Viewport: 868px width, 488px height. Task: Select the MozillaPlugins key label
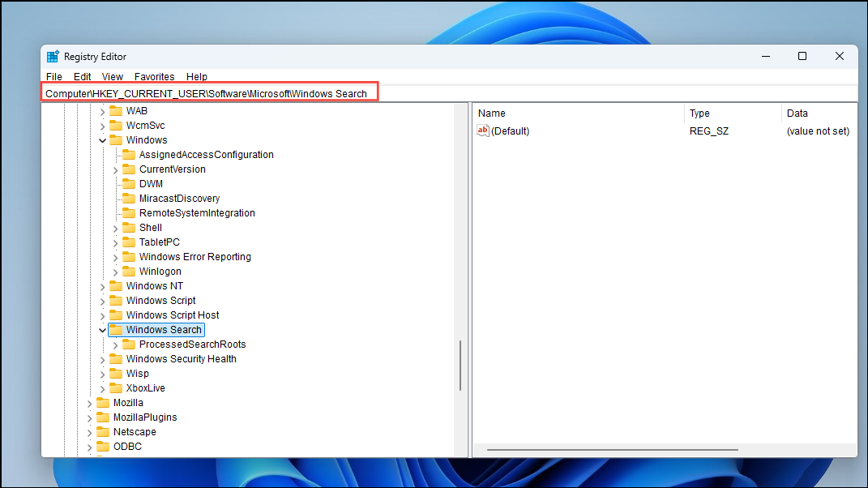click(145, 417)
